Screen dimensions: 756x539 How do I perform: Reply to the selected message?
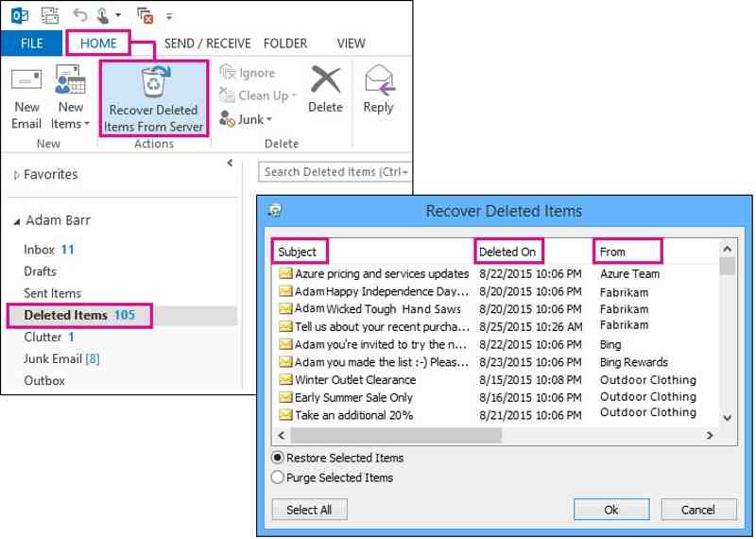tap(379, 90)
